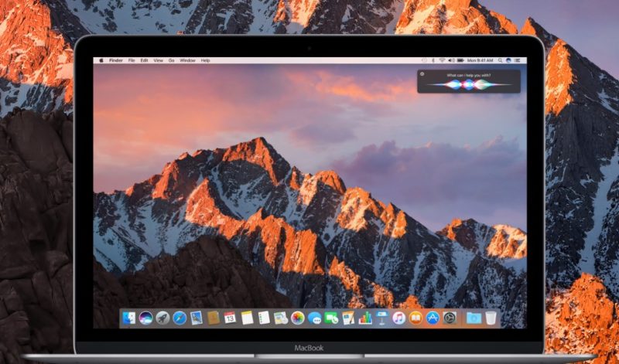Launch iTunes from the dock
Screen dimensions: 619x364
click(x=398, y=318)
